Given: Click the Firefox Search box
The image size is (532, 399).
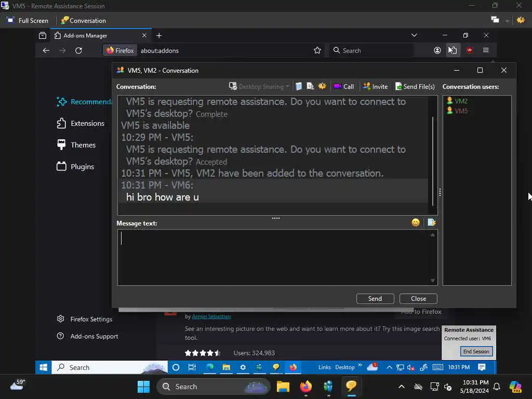Looking at the screenshot, I should click(x=371, y=50).
